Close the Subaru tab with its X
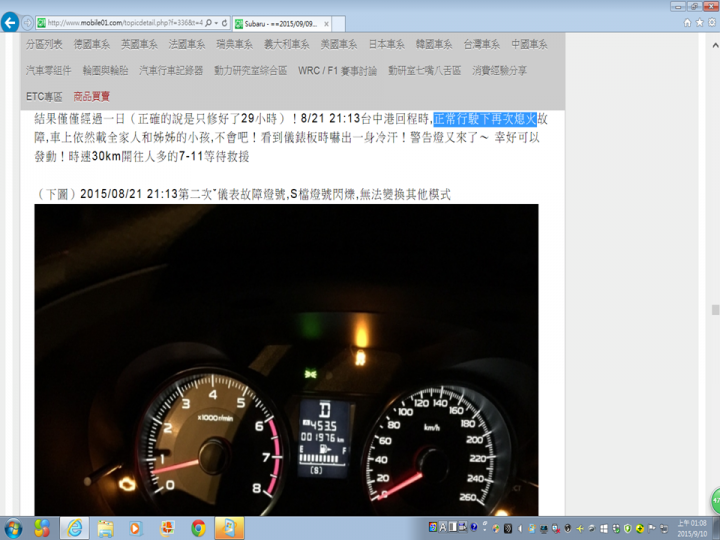This screenshot has width=720, height=540. (x=326, y=24)
